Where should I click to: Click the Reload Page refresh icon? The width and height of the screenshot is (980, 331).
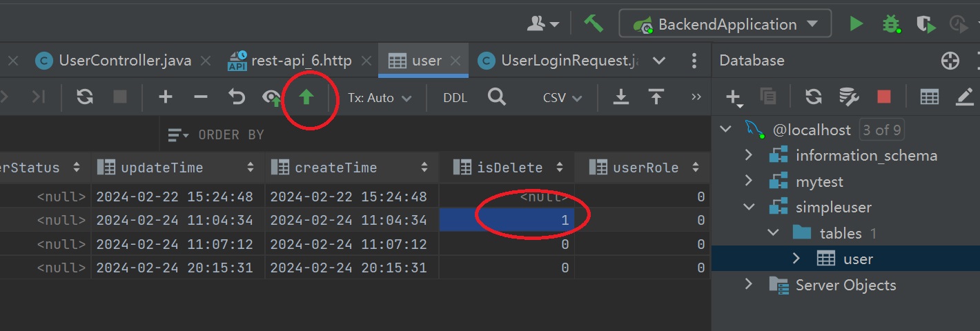(x=85, y=98)
